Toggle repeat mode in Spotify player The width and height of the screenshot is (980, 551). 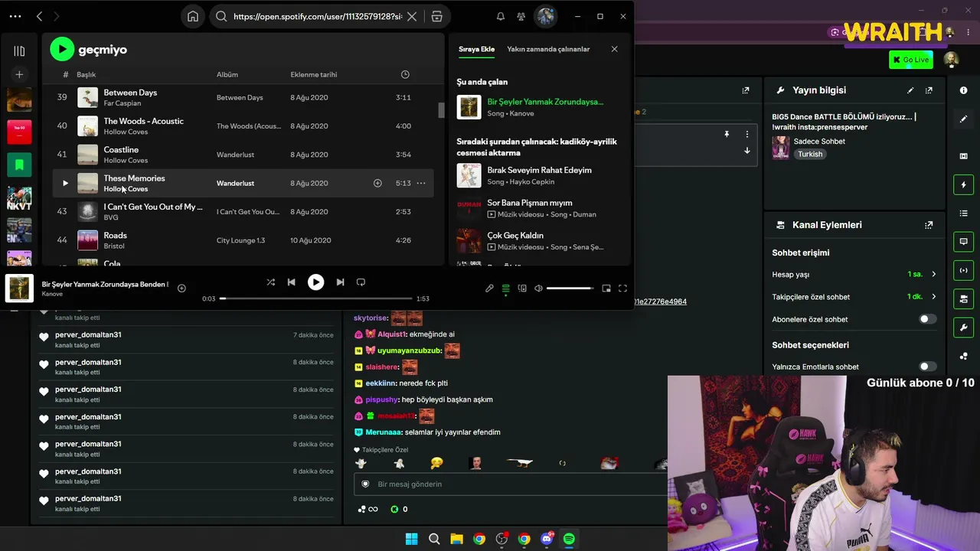361,282
